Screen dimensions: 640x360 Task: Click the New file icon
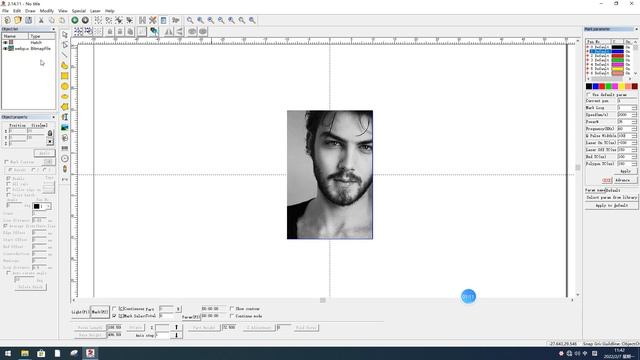(7, 20)
